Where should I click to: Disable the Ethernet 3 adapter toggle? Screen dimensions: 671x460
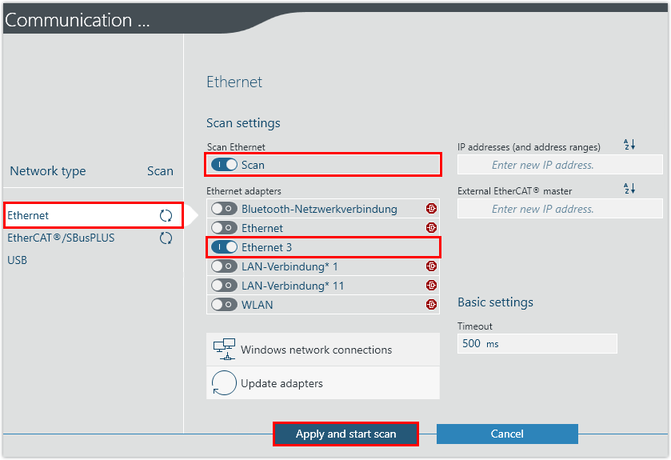click(x=224, y=247)
